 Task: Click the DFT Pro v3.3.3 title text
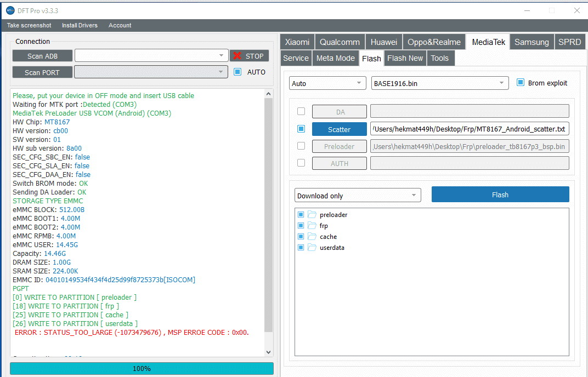point(38,11)
